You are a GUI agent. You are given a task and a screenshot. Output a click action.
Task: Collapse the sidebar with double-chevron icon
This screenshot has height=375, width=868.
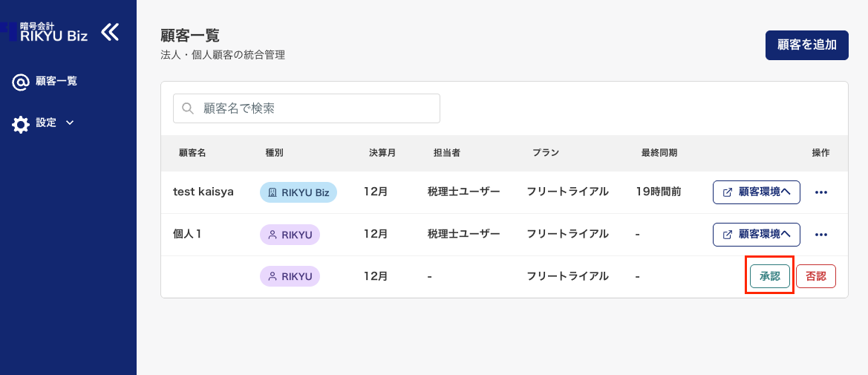[110, 31]
